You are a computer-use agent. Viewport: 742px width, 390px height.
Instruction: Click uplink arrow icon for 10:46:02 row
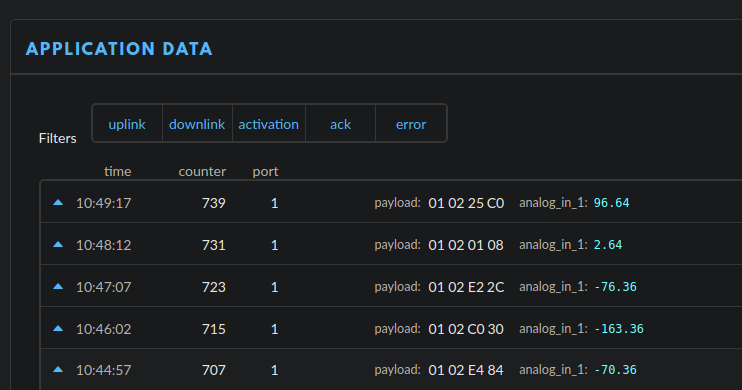[58, 328]
